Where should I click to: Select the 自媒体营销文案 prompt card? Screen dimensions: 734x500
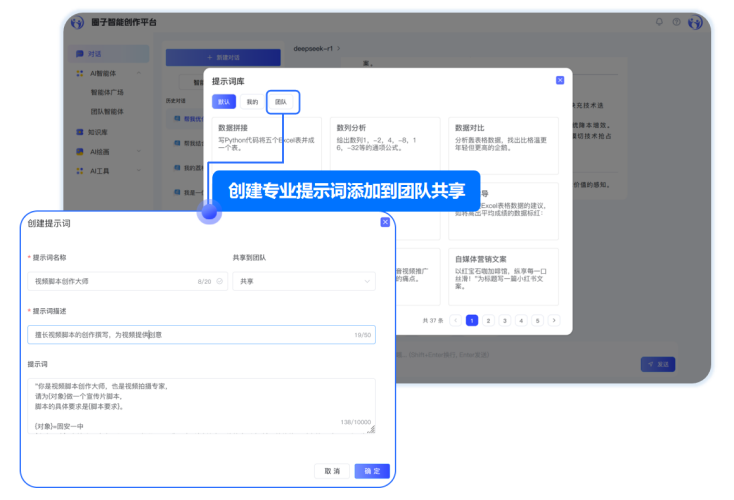tap(503, 277)
